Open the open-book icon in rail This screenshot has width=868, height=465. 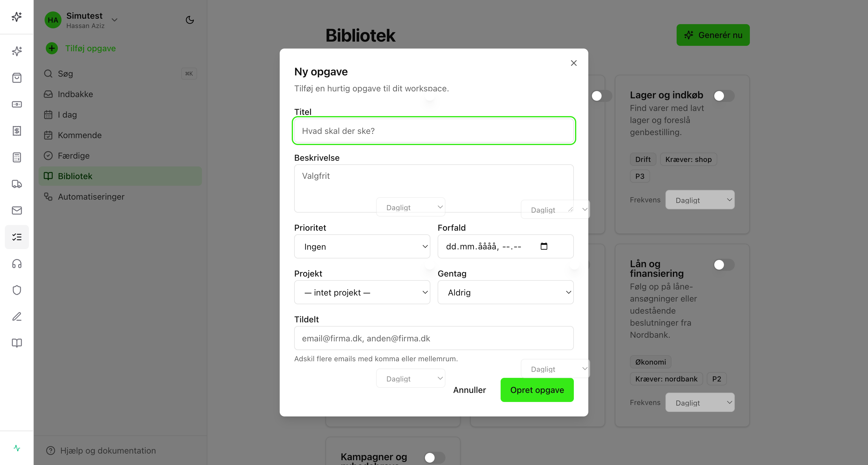point(17,343)
